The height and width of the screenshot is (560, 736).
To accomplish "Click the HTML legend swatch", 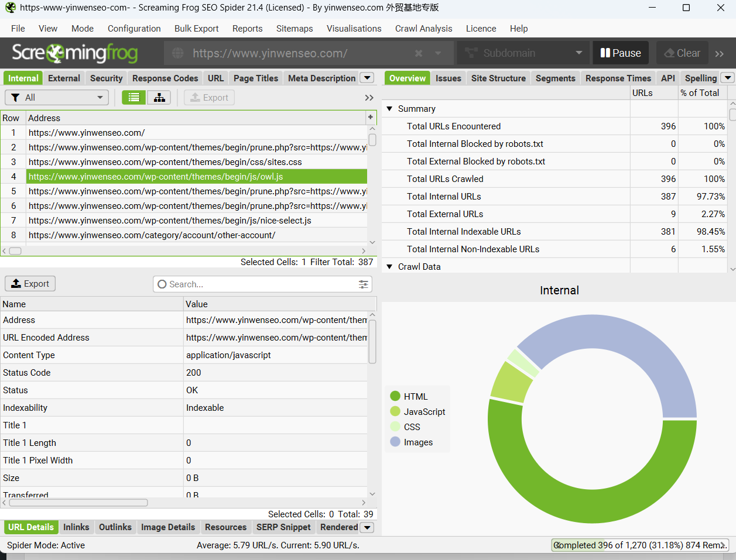I will 395,396.
